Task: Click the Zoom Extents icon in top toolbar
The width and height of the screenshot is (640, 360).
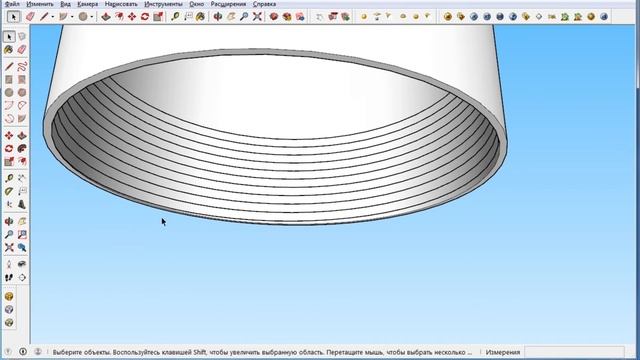Action: pyautogui.click(x=257, y=17)
